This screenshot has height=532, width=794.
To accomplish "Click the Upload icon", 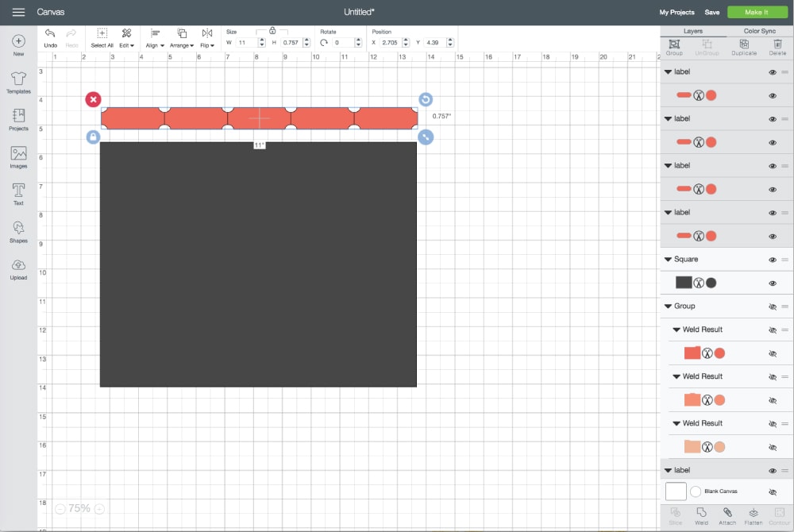I will (x=18, y=268).
